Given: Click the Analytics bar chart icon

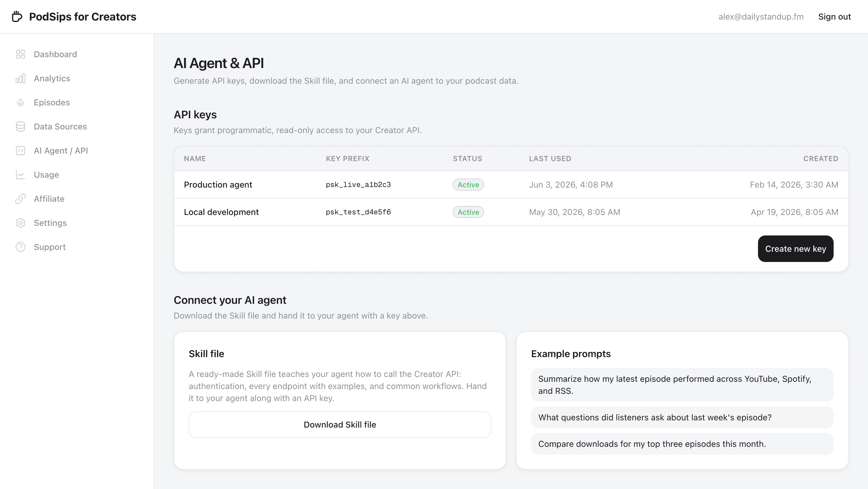Looking at the screenshot, I should click(x=20, y=78).
